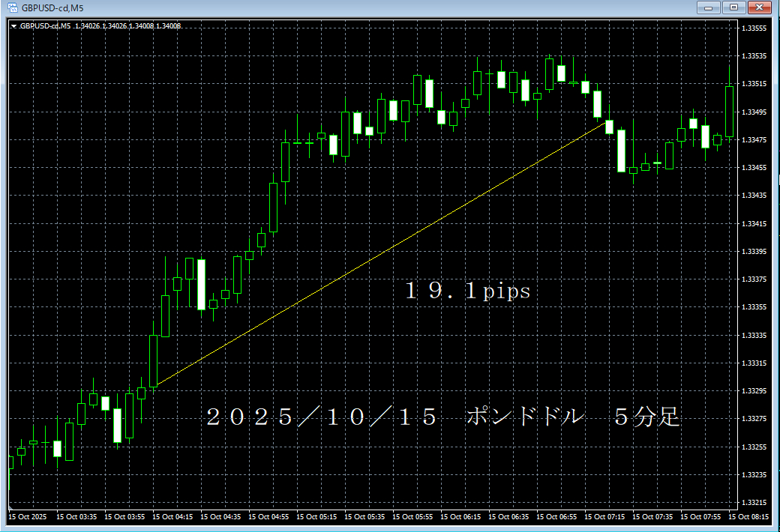Click the 1.33475 price axis label

[x=753, y=140]
